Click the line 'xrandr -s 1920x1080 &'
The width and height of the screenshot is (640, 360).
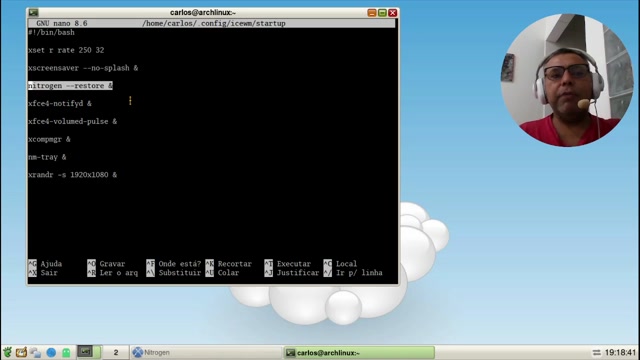[73, 175]
